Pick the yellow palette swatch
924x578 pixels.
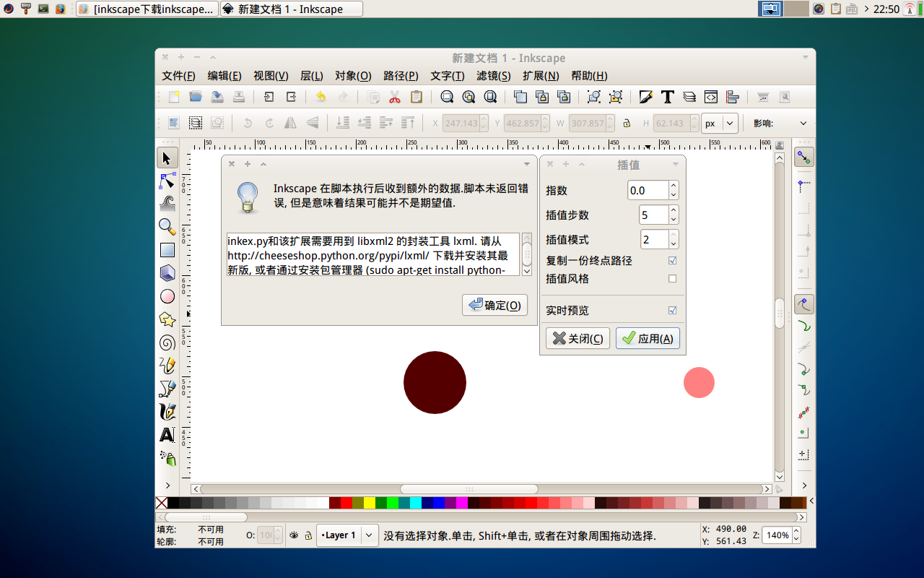[370, 502]
